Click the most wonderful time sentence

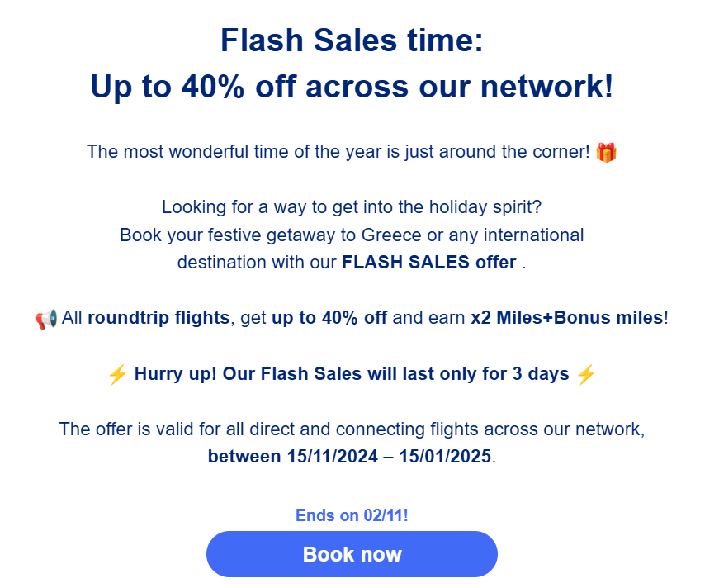(x=338, y=152)
